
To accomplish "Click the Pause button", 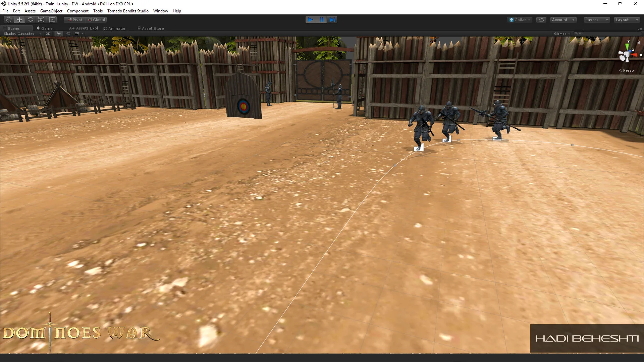I will point(321,20).
